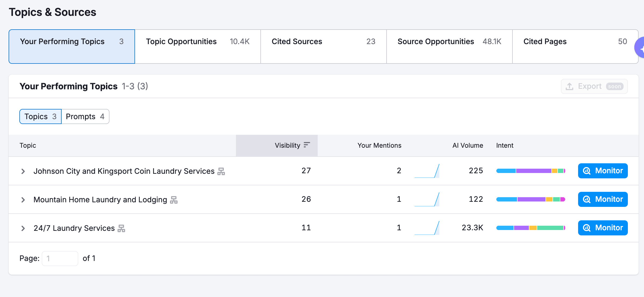Click hierarchy icon next to Johnson City topic
This screenshot has height=297, width=644.
click(221, 171)
